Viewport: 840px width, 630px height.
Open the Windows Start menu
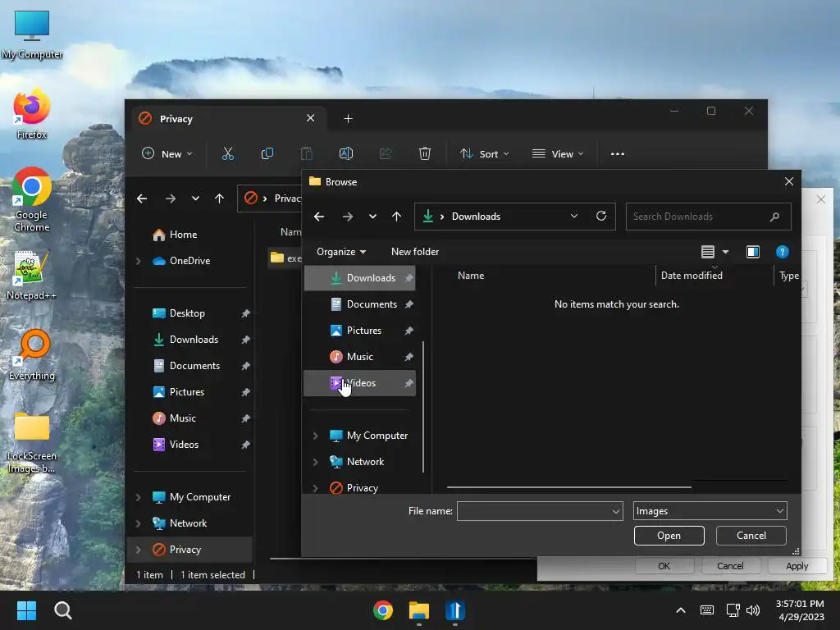click(26, 610)
